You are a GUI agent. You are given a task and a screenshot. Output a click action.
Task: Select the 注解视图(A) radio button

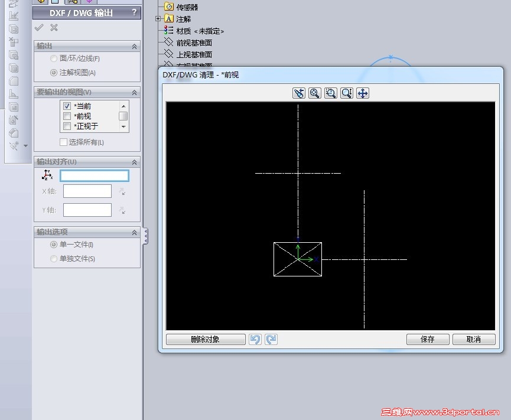[54, 73]
